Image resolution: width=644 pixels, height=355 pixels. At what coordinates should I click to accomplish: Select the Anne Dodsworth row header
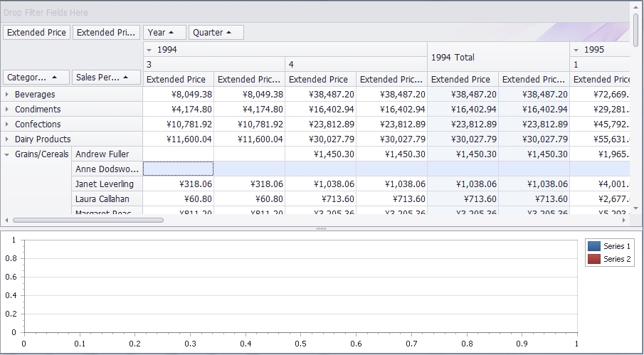(107, 169)
